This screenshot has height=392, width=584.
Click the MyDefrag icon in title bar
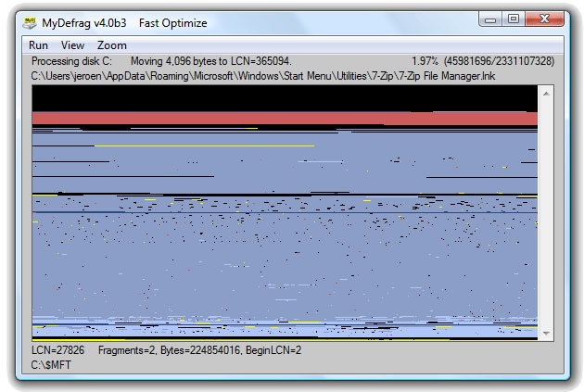[x=30, y=22]
